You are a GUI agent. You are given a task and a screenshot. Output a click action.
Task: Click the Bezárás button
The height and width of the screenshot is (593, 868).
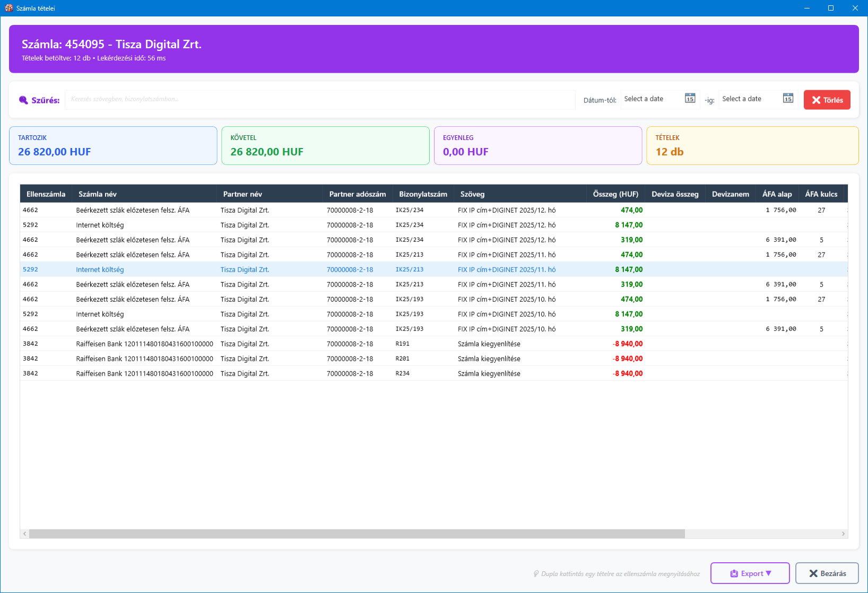(827, 573)
